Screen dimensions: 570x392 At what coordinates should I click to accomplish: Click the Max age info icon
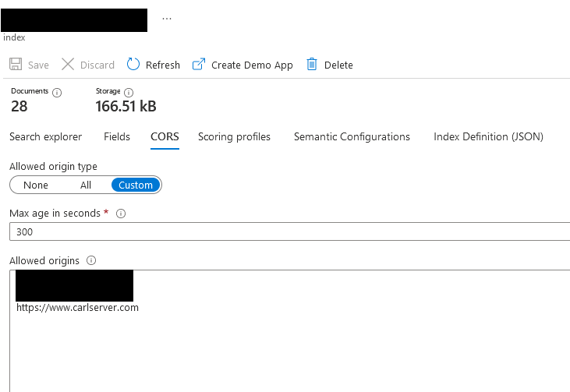121,214
